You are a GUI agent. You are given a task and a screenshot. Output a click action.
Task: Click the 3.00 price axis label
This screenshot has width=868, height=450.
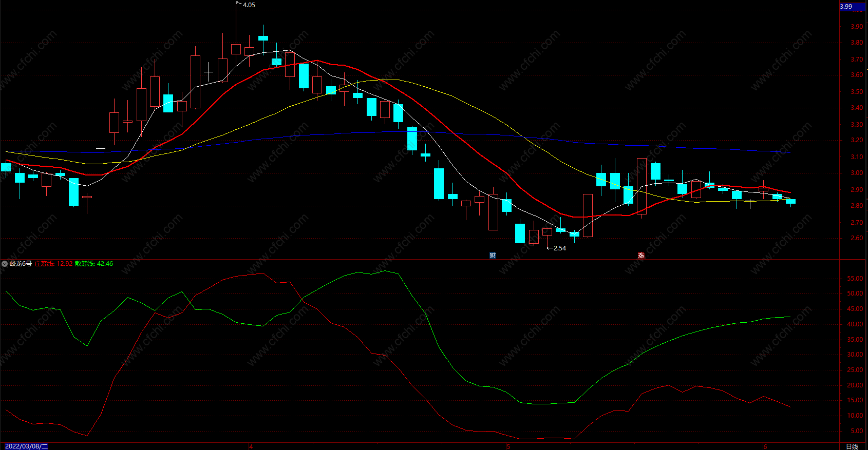coord(857,173)
